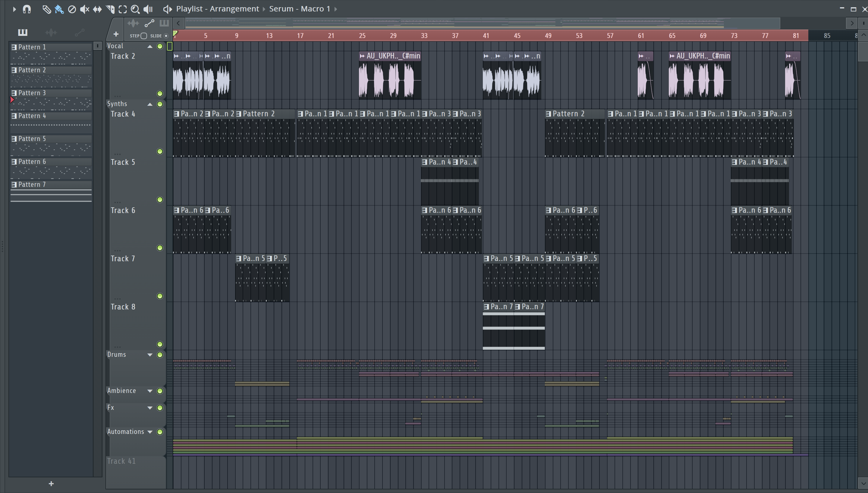Mute the Automations group track
868x493 pixels.
coord(160,432)
